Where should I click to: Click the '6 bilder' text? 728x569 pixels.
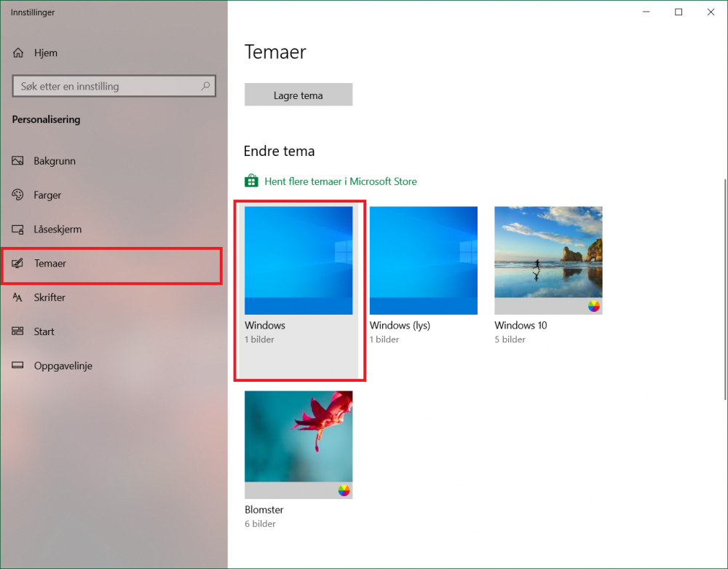click(260, 524)
